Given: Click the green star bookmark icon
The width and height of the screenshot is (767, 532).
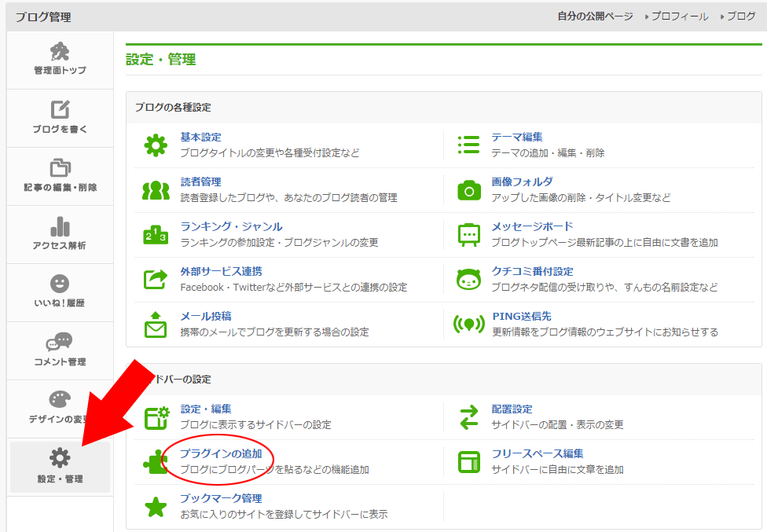Looking at the screenshot, I should click(x=156, y=507).
